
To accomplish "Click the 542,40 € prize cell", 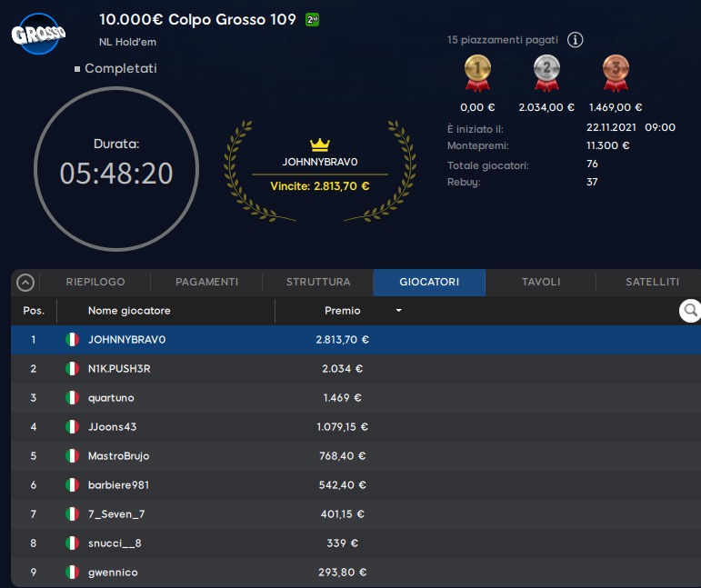I will (x=343, y=484).
